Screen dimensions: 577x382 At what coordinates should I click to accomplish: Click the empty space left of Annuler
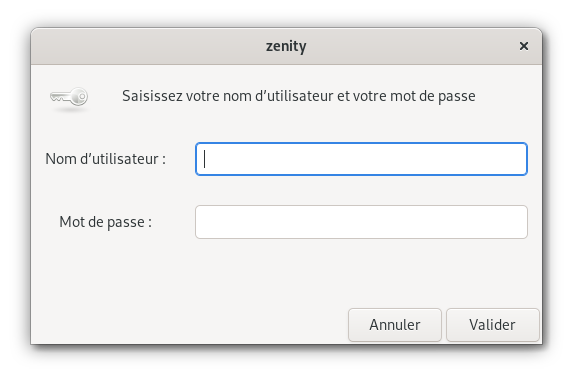coord(190,325)
